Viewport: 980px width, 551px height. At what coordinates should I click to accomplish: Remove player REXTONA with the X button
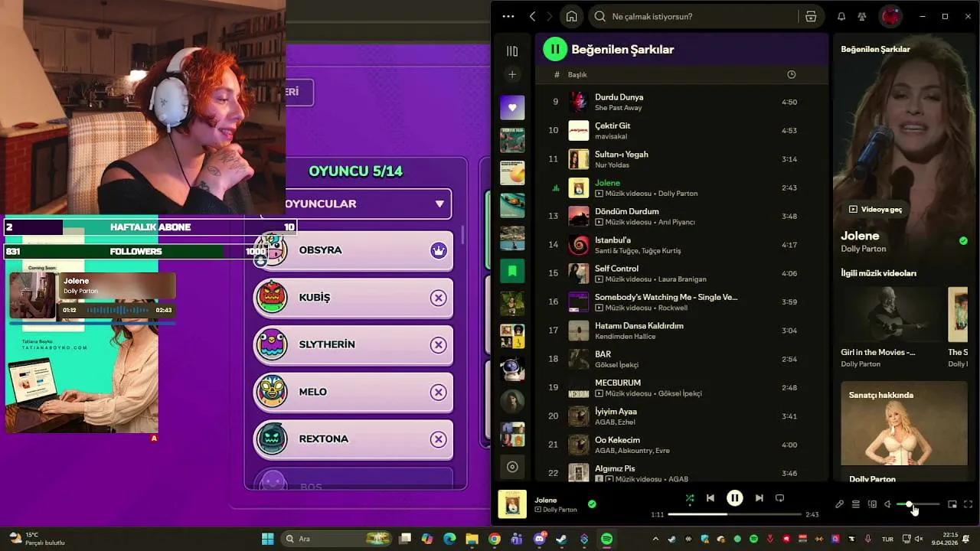click(438, 439)
